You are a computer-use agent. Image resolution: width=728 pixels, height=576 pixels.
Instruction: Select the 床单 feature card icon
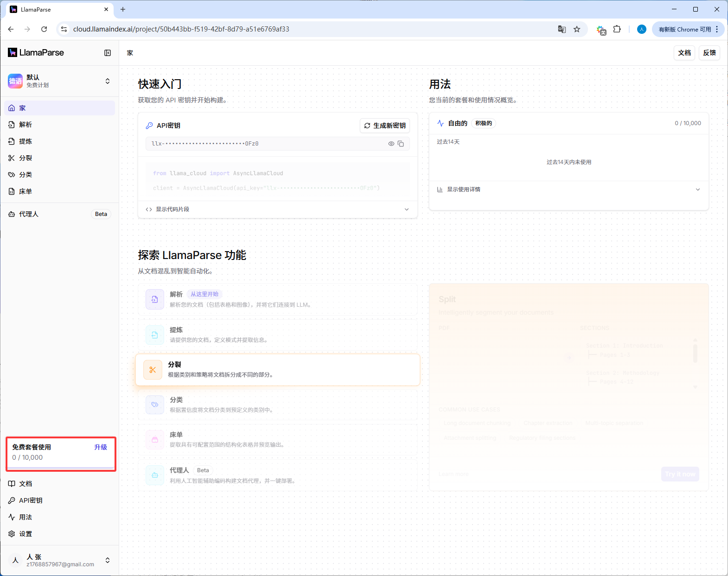click(x=155, y=440)
